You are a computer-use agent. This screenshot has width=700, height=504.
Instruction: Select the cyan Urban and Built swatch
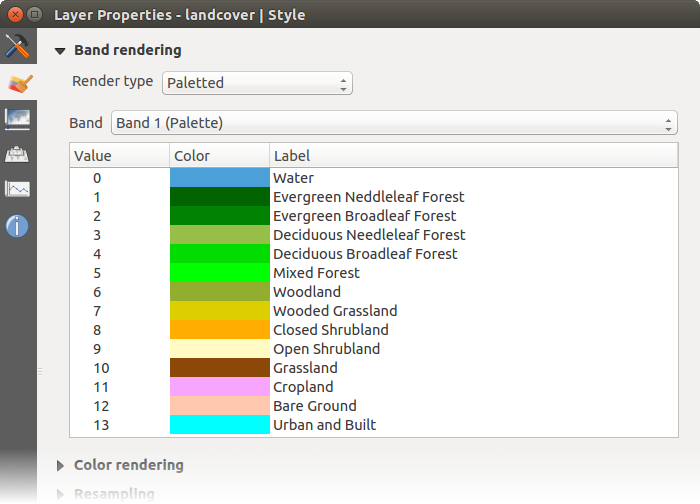click(219, 425)
